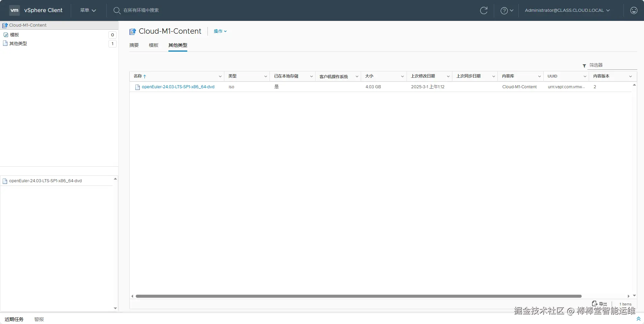Image resolution: width=644 pixels, height=324 pixels.
Task: Click the table's horizontal scrollbar
Action: 358,296
